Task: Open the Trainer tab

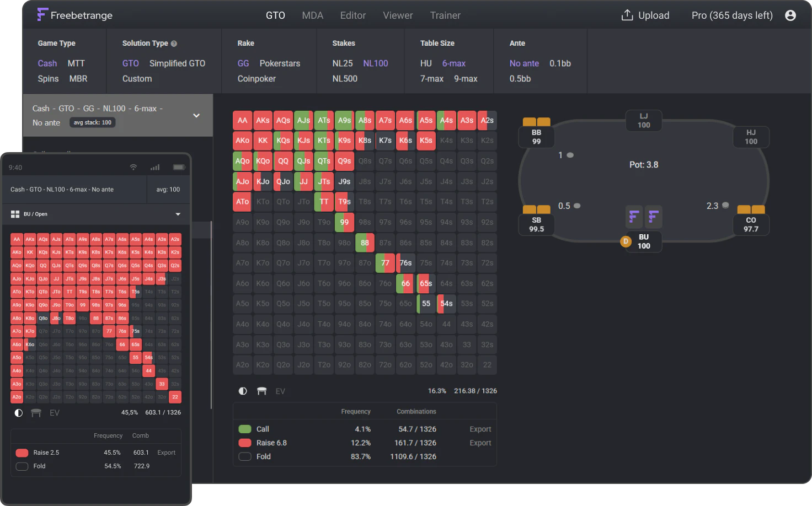Action: [x=445, y=15]
